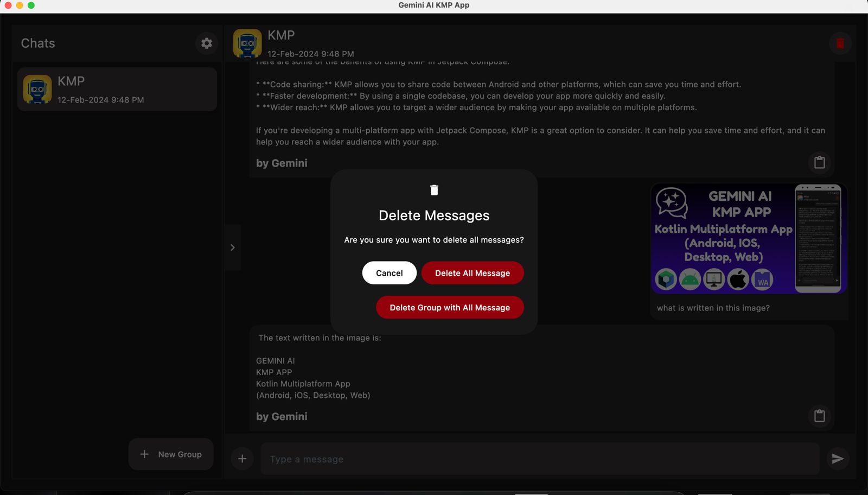Viewport: 868px width, 495px height.
Task: Copy the image text response via clipboard icon
Action: [819, 416]
